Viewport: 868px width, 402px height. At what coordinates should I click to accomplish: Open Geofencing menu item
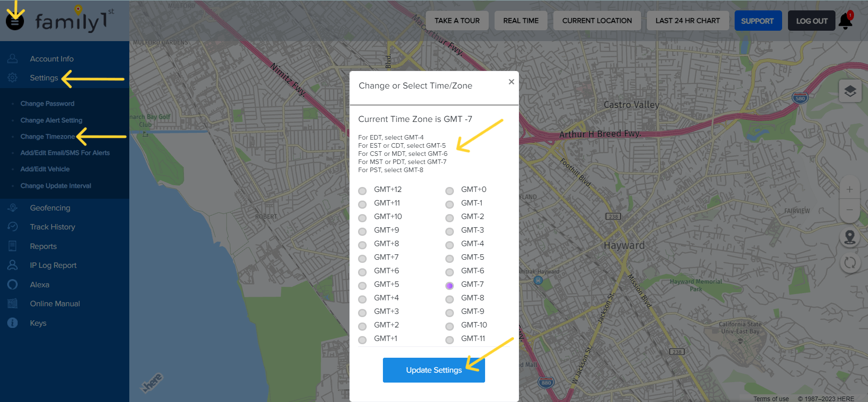coord(50,208)
